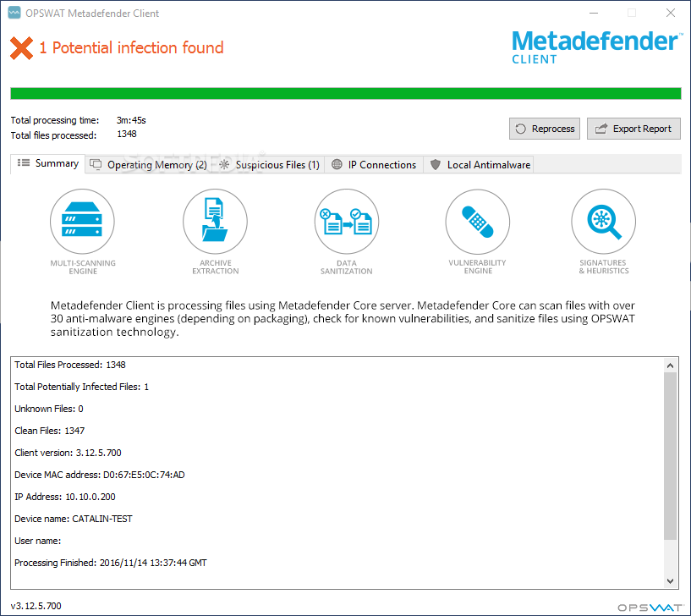Click the Data Sanitization icon
This screenshot has height=616, width=691.
[x=347, y=222]
